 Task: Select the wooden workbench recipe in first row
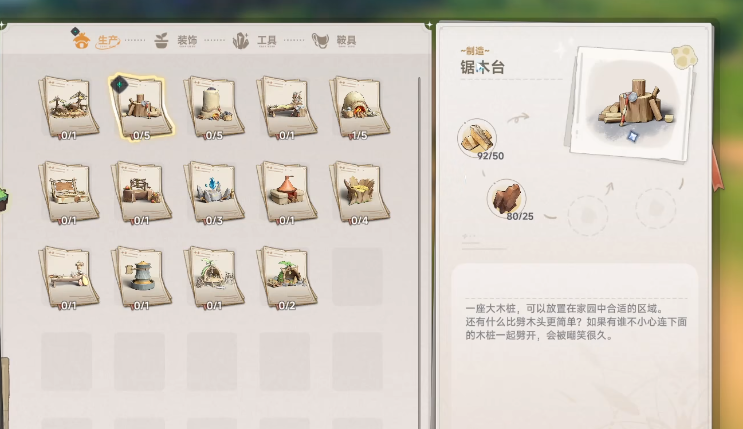click(x=286, y=108)
